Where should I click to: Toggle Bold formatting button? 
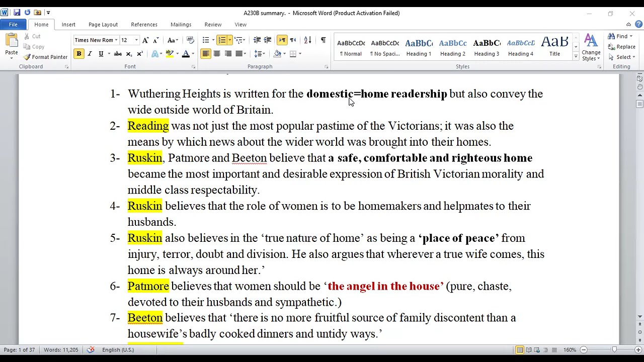(x=78, y=54)
